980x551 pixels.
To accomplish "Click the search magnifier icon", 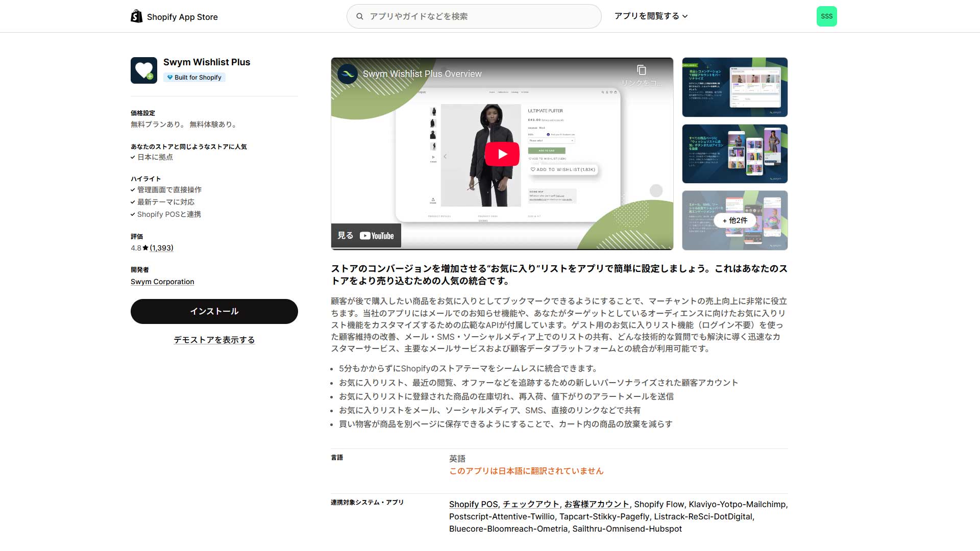I will [360, 16].
